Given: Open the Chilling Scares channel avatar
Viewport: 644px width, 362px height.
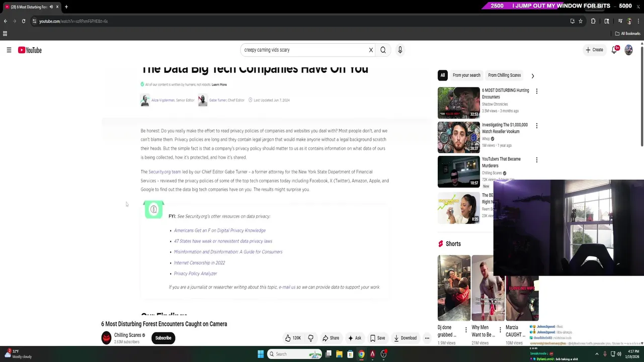Looking at the screenshot, I should 106,338.
